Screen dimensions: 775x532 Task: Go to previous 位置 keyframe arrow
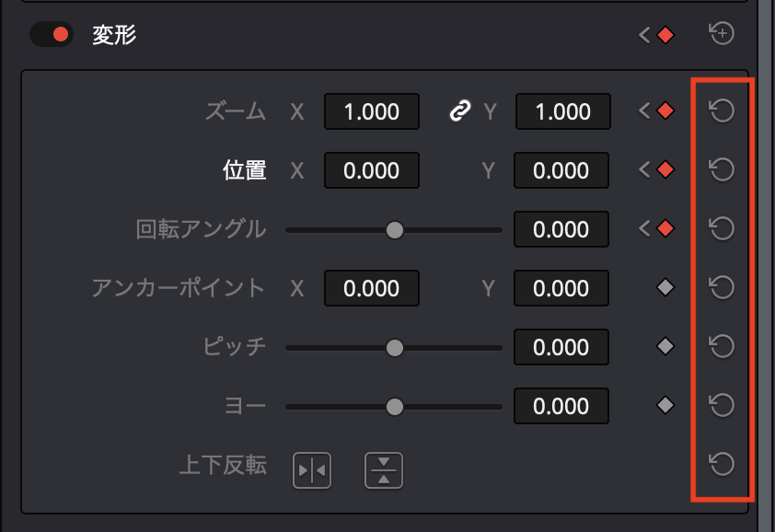(x=644, y=170)
